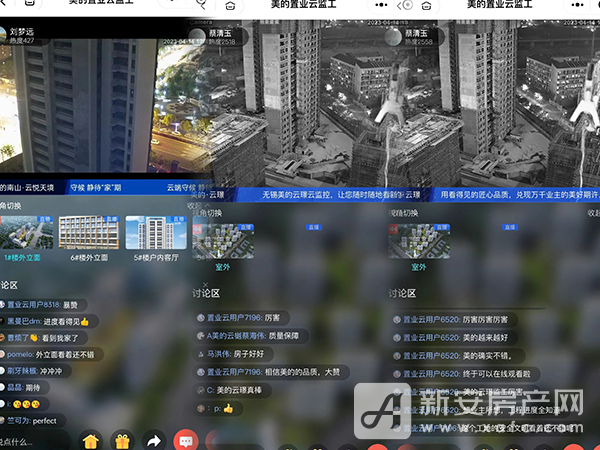600x450 pixels.
Task: Tap the 美的置业云监工 title in middle panel
Action: click(x=303, y=5)
